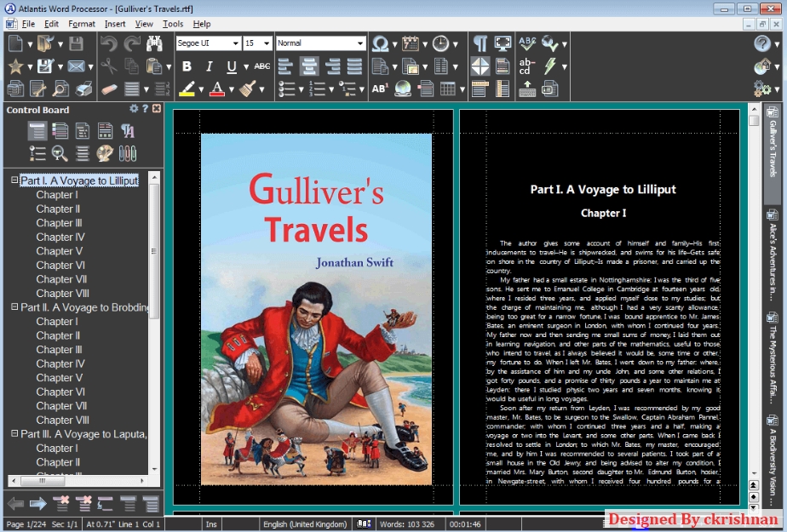Center align the paragraph
The height and width of the screenshot is (532, 787).
309,66
